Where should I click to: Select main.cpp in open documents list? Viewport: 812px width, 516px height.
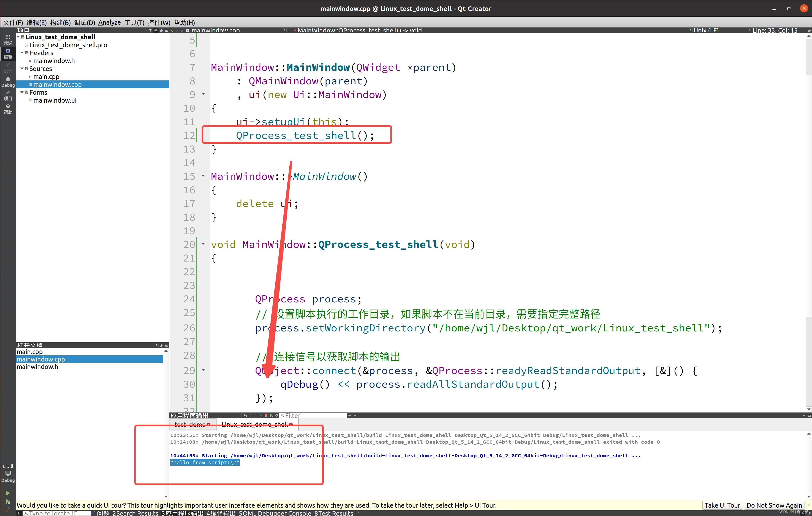pos(30,352)
